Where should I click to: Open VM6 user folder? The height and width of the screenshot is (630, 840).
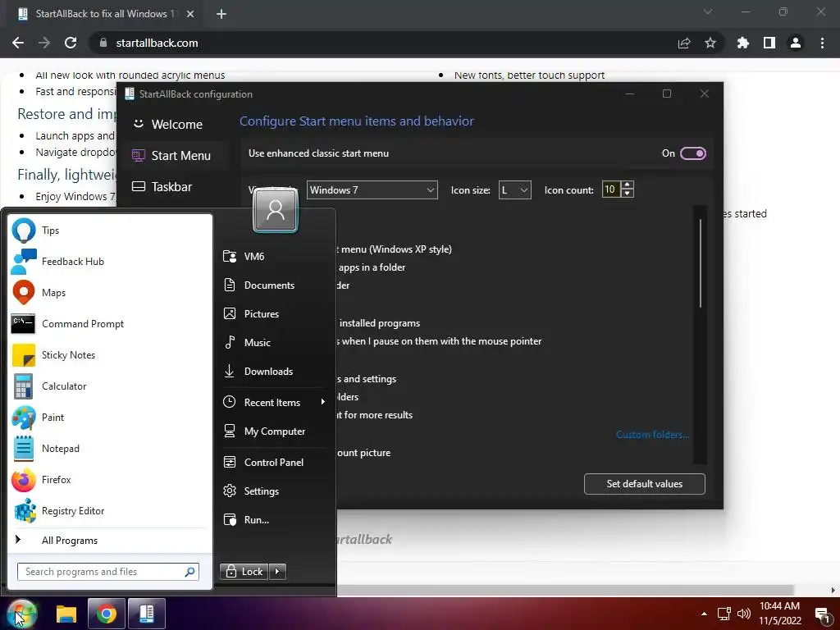(274, 256)
